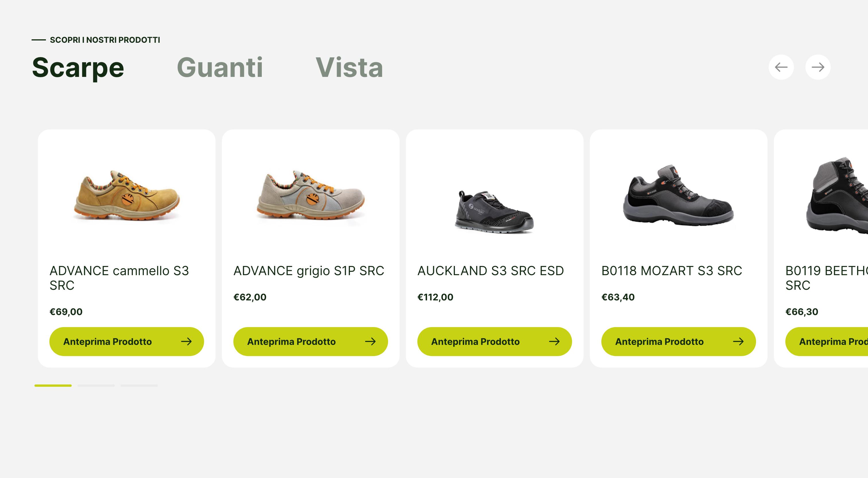Screen dimensions: 868x478
Task: Switch to the Vista tab
Action: (x=349, y=67)
